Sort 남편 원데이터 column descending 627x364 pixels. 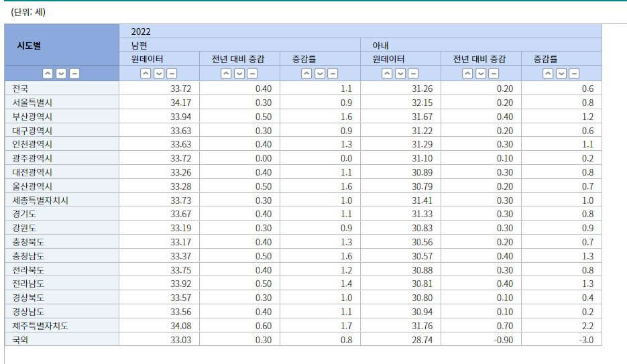(159, 74)
